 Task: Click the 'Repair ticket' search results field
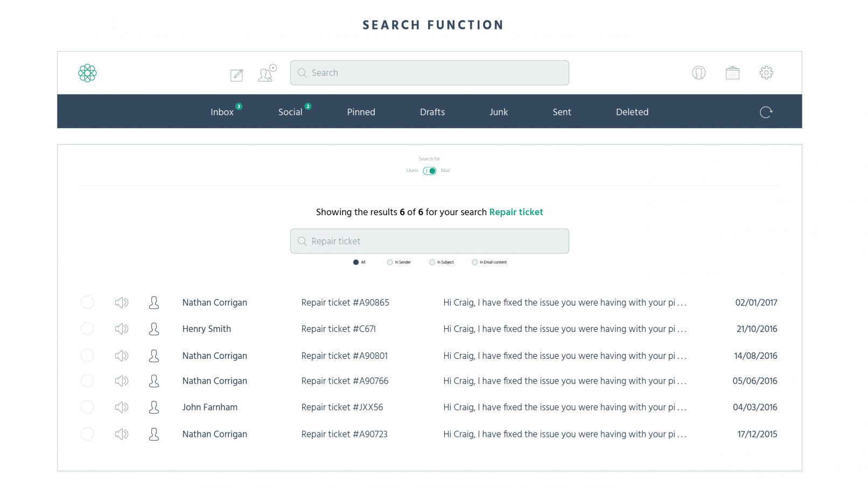coord(430,241)
